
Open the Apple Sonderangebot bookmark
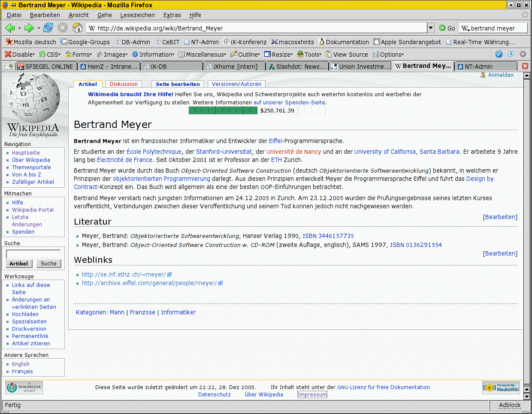point(407,42)
